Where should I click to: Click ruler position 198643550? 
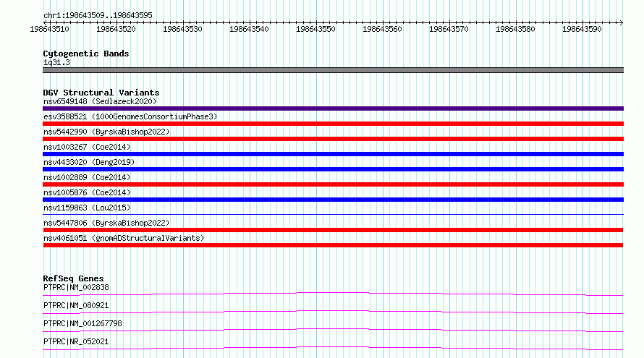[315, 29]
